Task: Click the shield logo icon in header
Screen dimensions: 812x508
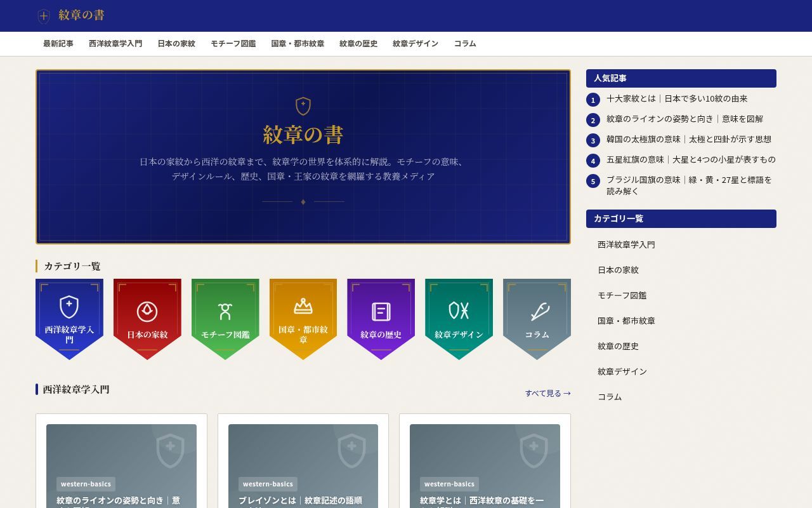Action: 44,16
